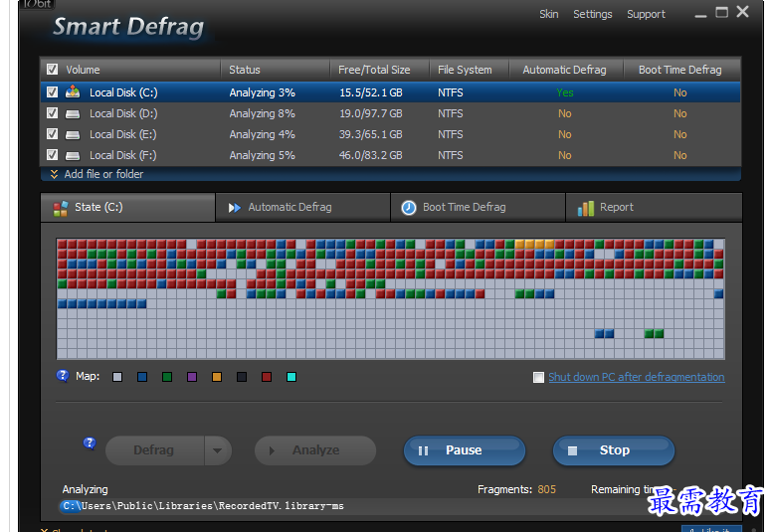The width and height of the screenshot is (771, 532).
Task: Open the Report tab
Action: [654, 208]
